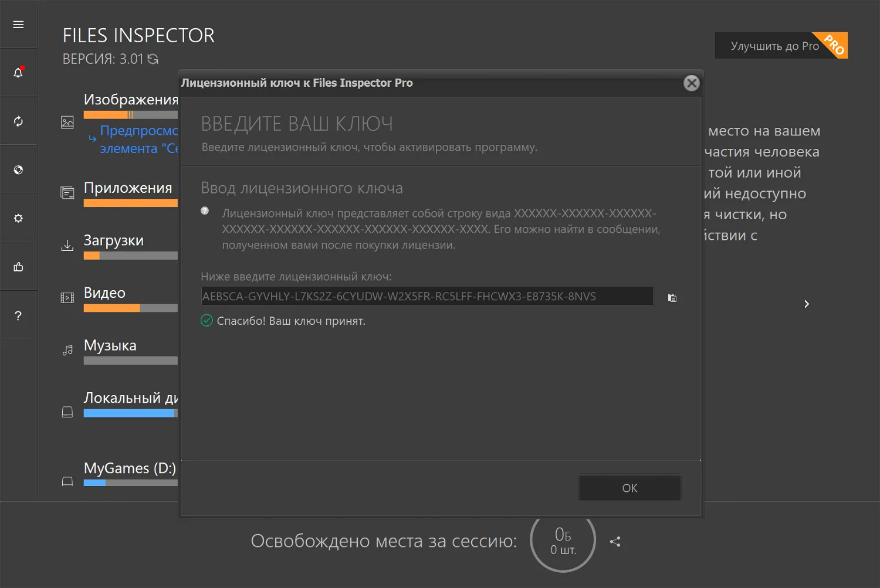880x588 pixels.
Task: Confirm the license dialog with OK
Action: tap(629, 488)
